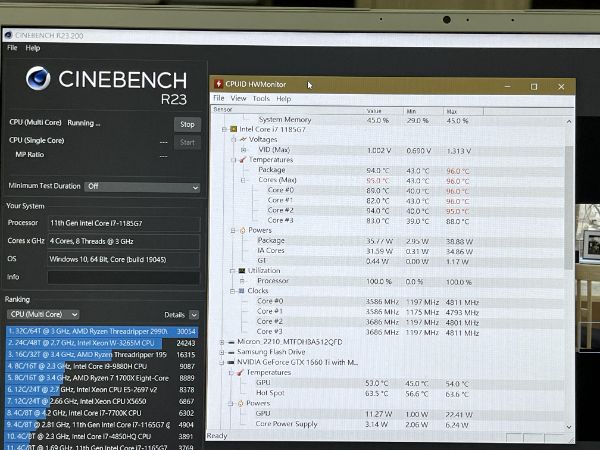
Task: Select the Core #2 temperature row
Action: point(388,211)
